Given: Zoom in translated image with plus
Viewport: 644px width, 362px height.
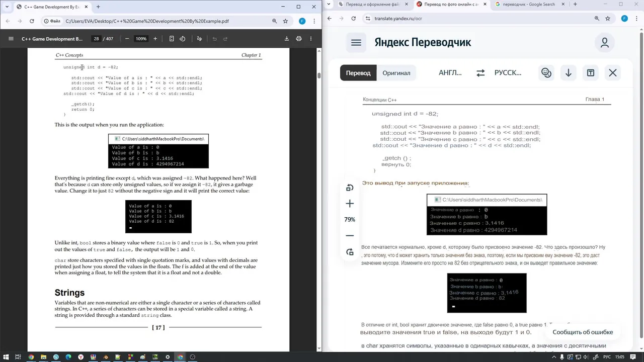Looking at the screenshot, I should (350, 204).
